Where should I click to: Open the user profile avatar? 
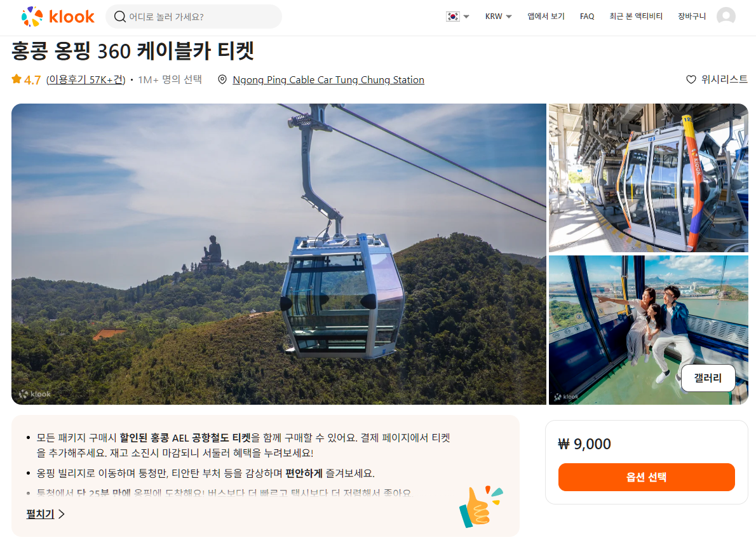726,17
